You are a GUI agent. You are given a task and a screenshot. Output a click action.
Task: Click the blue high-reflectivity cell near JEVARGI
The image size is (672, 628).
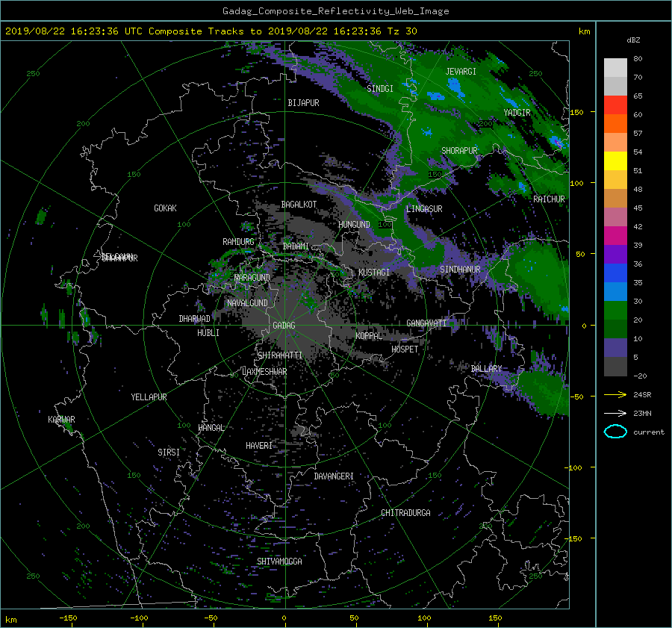455,87
